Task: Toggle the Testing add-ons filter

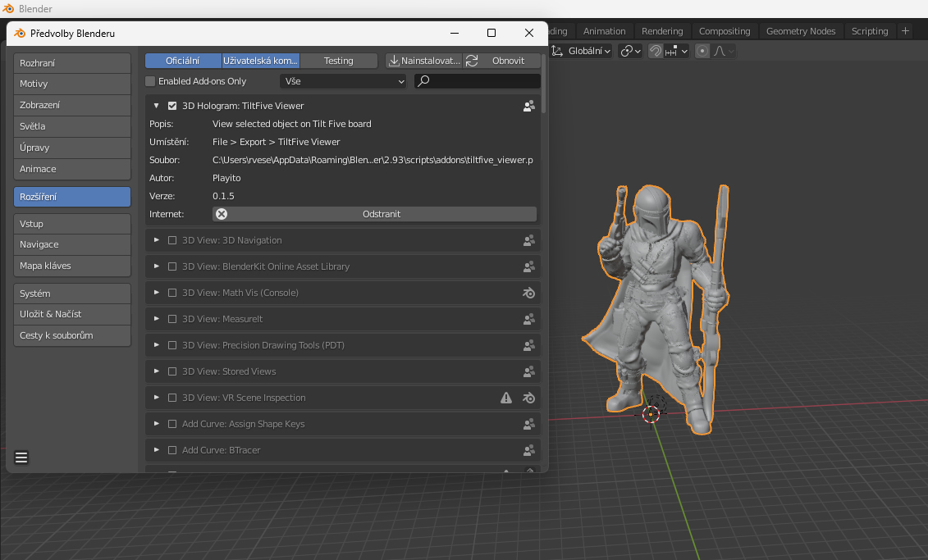Action: pyautogui.click(x=339, y=61)
